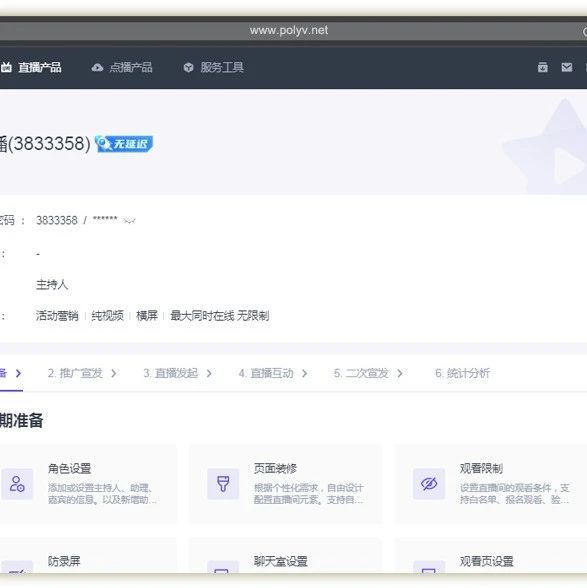Open 观看页设置 card
587x588 pixels.
(491, 556)
